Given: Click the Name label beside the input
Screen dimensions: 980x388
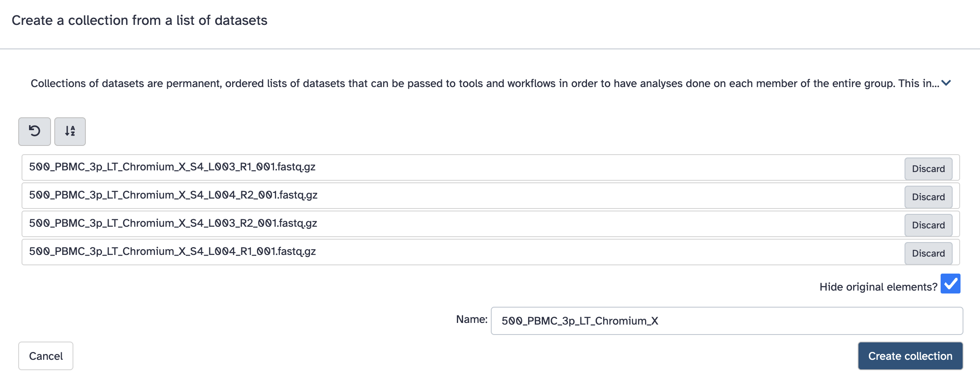Looking at the screenshot, I should pyautogui.click(x=471, y=319).
